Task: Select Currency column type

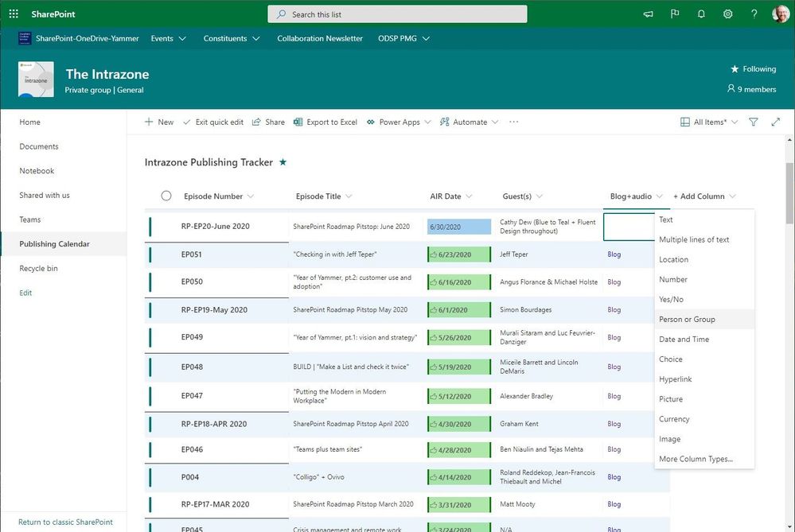Action: (704, 419)
